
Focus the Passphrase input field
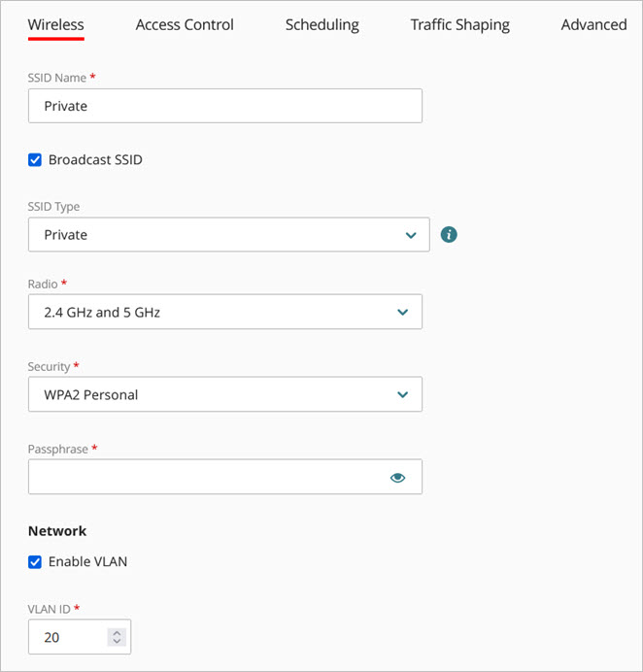click(x=204, y=477)
